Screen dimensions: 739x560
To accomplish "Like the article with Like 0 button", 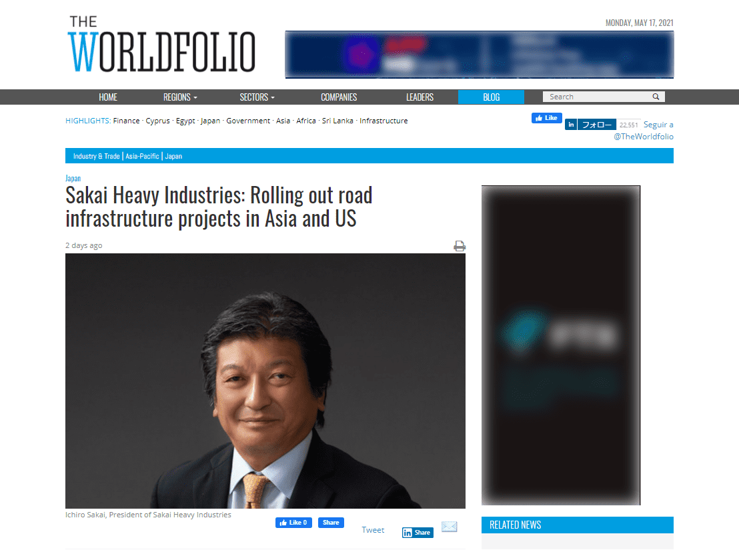I will click(x=293, y=522).
